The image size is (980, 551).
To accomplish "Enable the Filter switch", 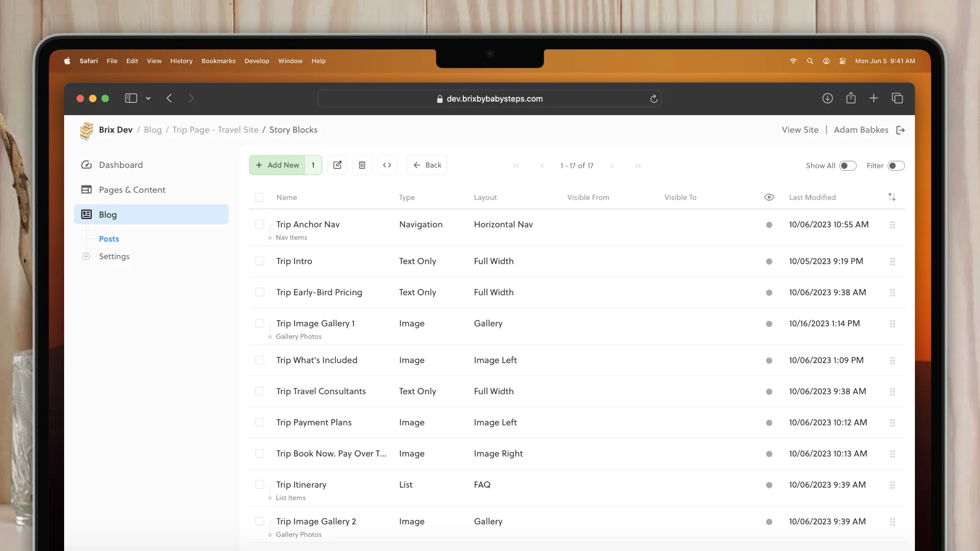I will pyautogui.click(x=896, y=165).
